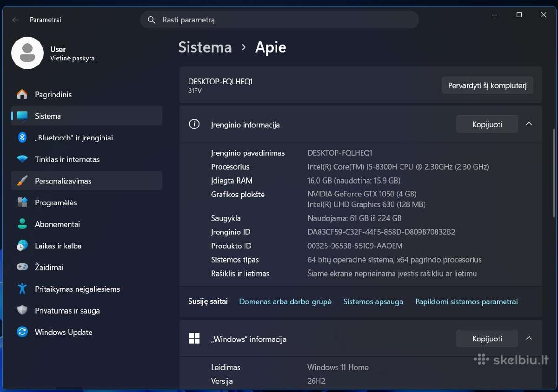Click Vietinė paskyra account label

click(72, 59)
